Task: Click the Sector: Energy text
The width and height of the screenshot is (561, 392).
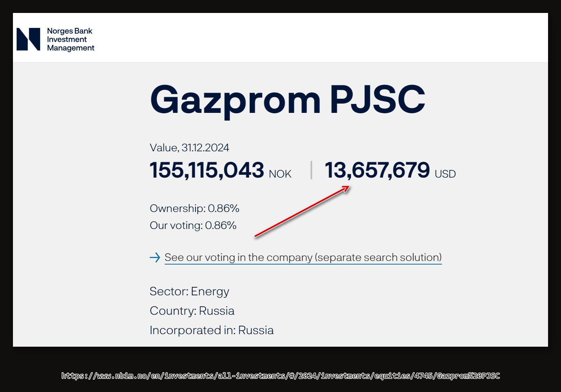Action: pyautogui.click(x=189, y=291)
